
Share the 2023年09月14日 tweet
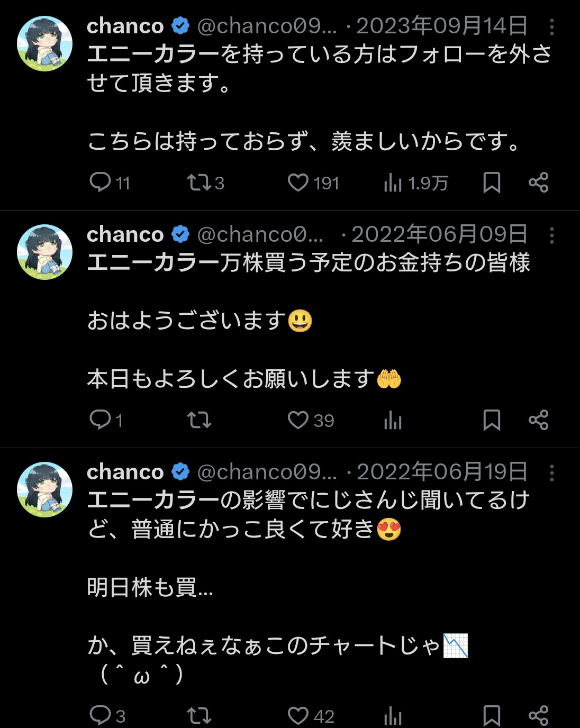tap(538, 183)
